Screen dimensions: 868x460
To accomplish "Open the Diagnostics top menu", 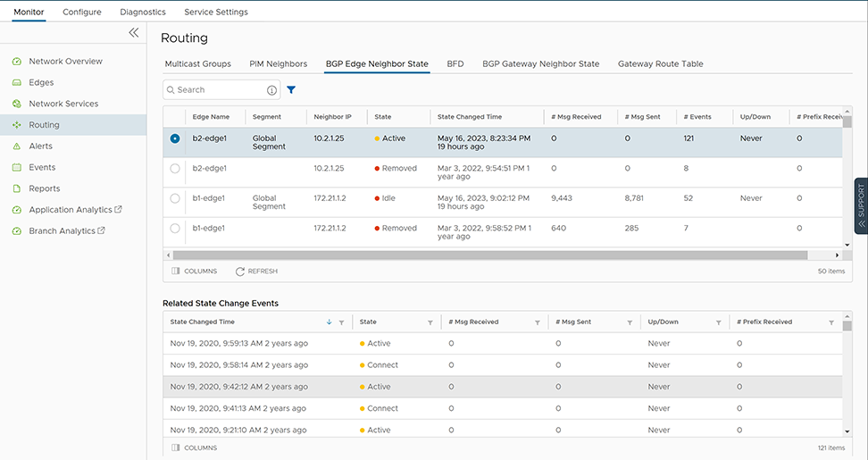I will 143,13.
